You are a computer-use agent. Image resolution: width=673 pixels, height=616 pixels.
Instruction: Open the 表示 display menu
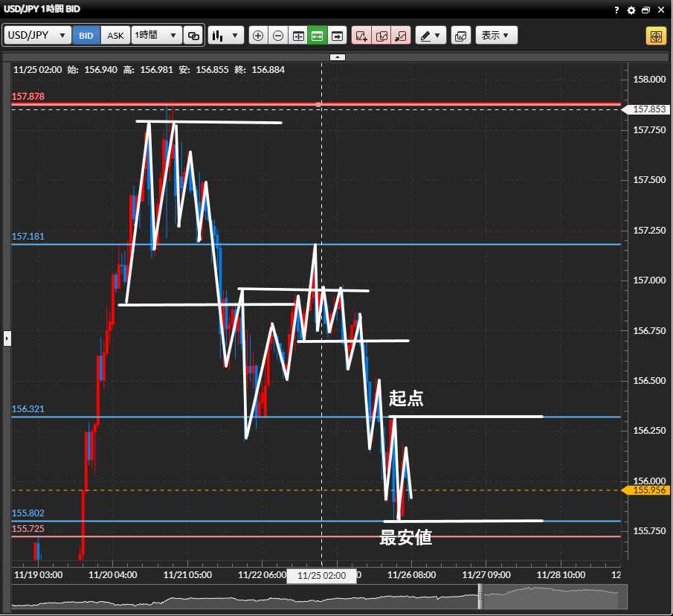point(495,36)
